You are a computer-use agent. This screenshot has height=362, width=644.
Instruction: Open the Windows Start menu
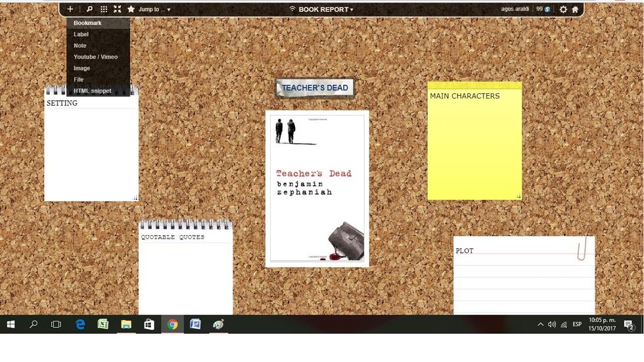(11, 325)
